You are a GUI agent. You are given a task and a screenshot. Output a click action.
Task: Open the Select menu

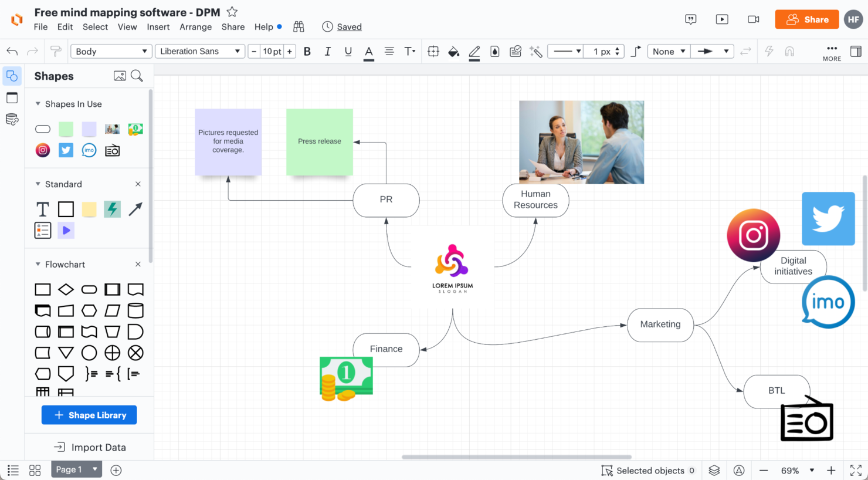(95, 27)
